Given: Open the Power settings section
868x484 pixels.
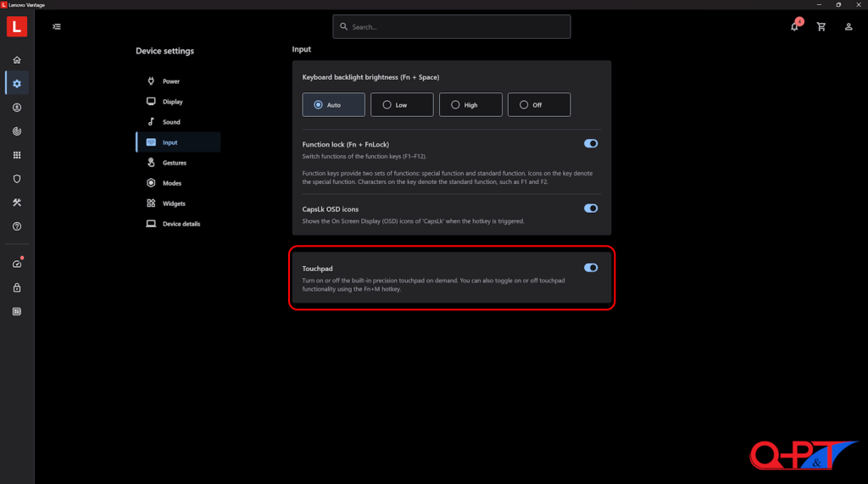Looking at the screenshot, I should pos(171,81).
